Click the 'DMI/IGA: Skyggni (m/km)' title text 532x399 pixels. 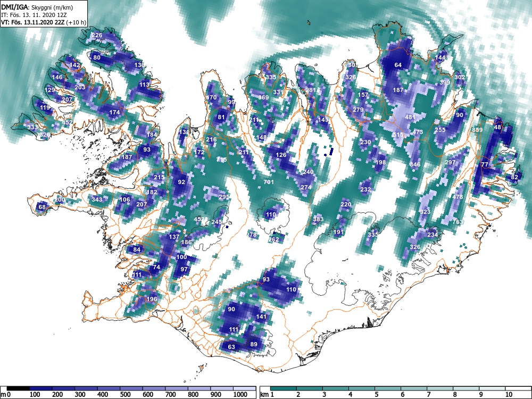coord(37,7)
